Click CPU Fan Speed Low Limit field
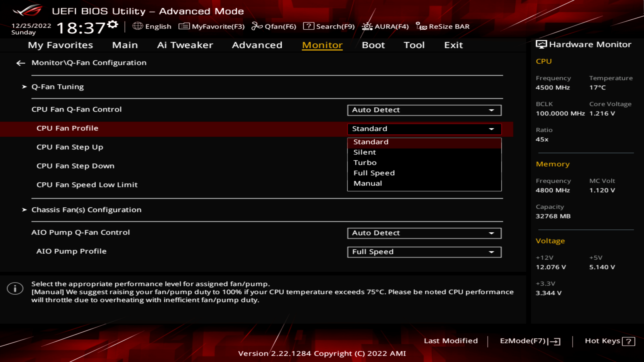 click(x=87, y=184)
